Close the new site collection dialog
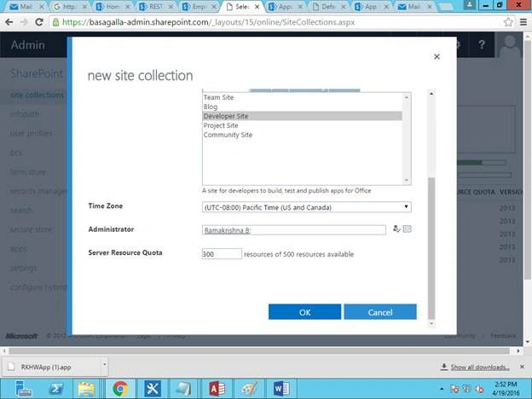The image size is (532, 399). pos(437,56)
